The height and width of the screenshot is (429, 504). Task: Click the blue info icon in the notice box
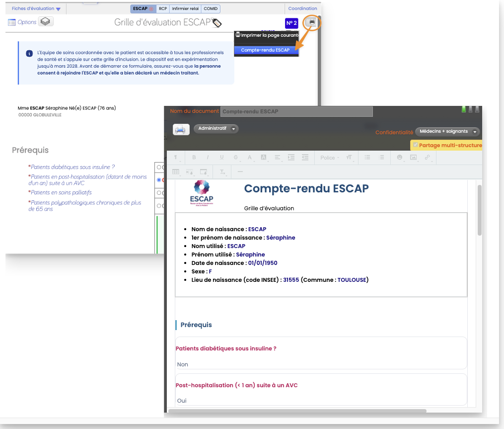pyautogui.click(x=29, y=53)
